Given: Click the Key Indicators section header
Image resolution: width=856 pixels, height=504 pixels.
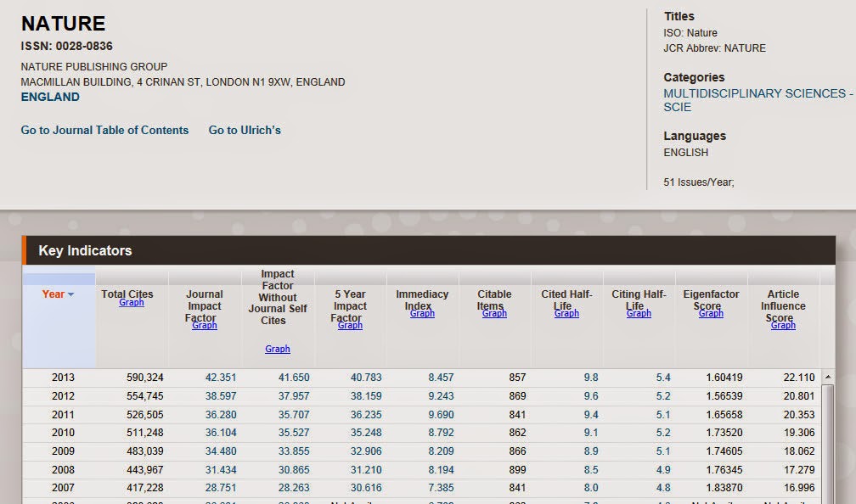Looking at the screenshot, I should click(429, 250).
